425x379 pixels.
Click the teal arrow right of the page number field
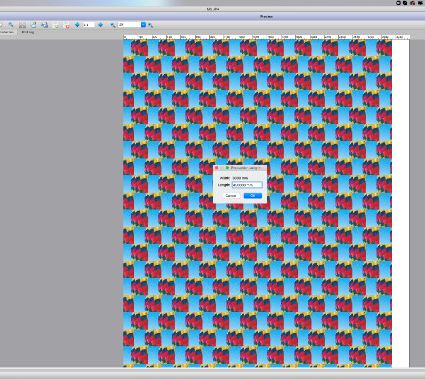tap(101, 25)
